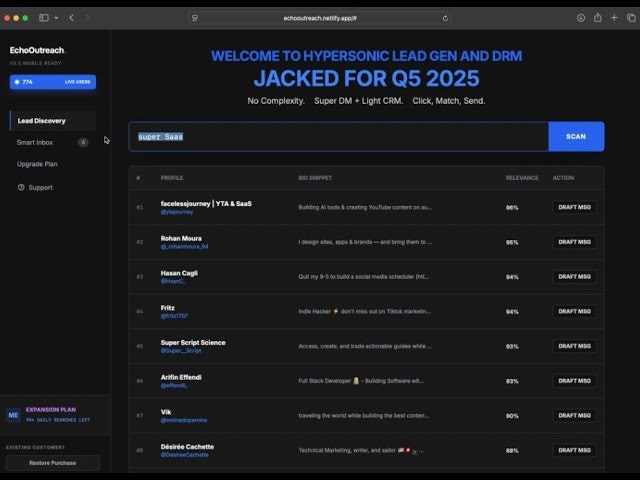
Task: Click the Restore Purchase button
Action: coord(53,463)
